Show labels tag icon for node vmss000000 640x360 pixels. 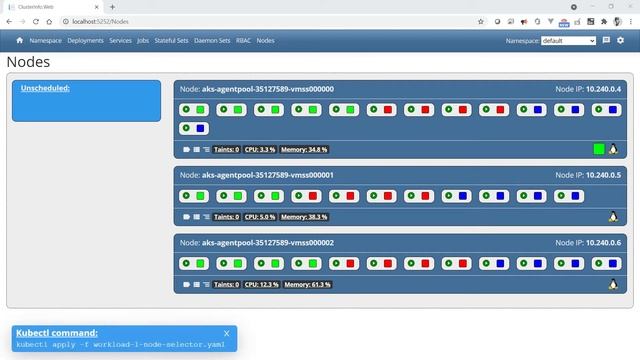coord(187,149)
